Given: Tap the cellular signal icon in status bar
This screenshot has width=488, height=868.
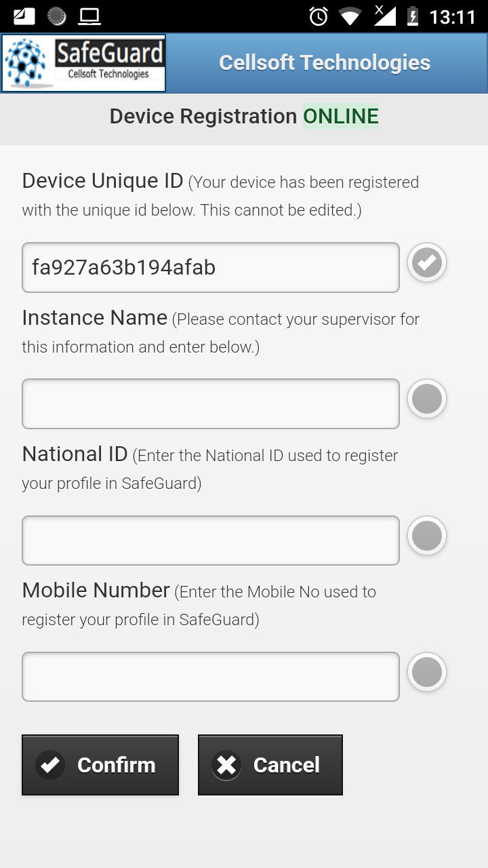Looking at the screenshot, I should click(x=384, y=15).
